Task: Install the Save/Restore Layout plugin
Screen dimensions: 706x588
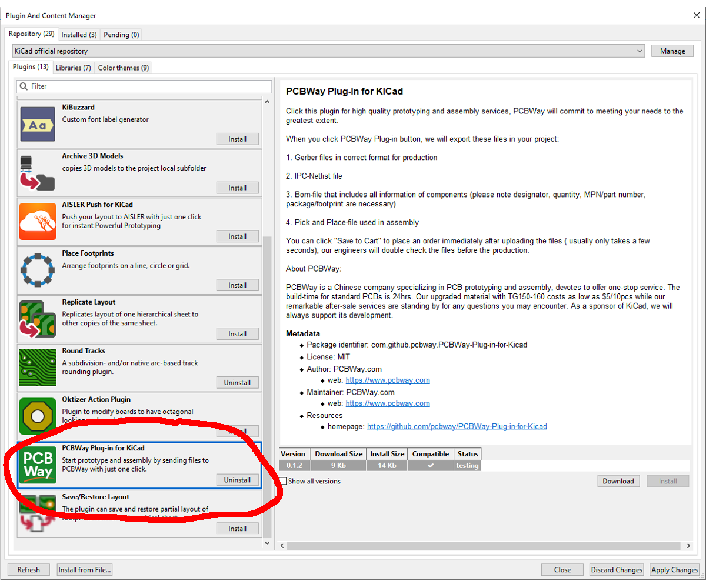Action: coord(238,529)
